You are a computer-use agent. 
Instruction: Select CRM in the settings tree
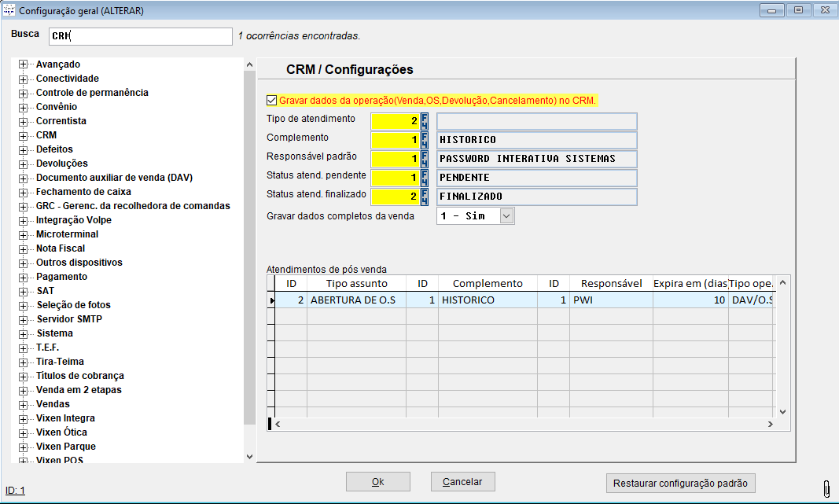(46, 135)
